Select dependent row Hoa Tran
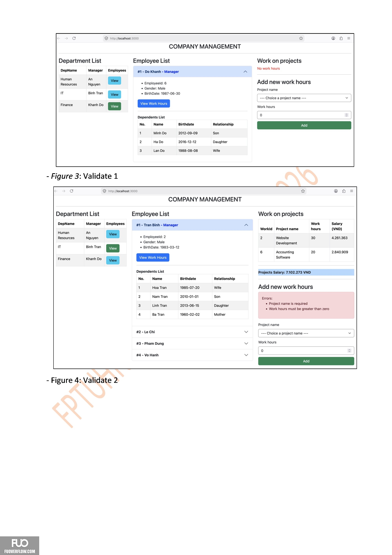The image size is (392, 555). click(192, 288)
